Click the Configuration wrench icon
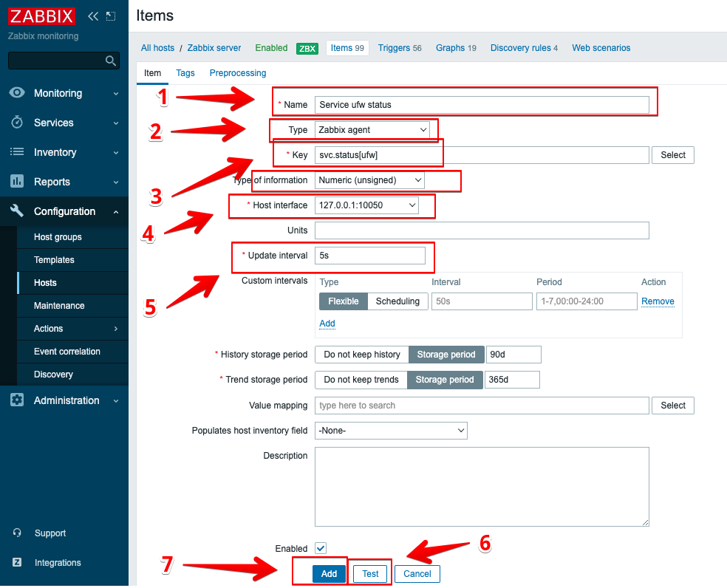Screen dimensions: 727x588 click(17, 211)
